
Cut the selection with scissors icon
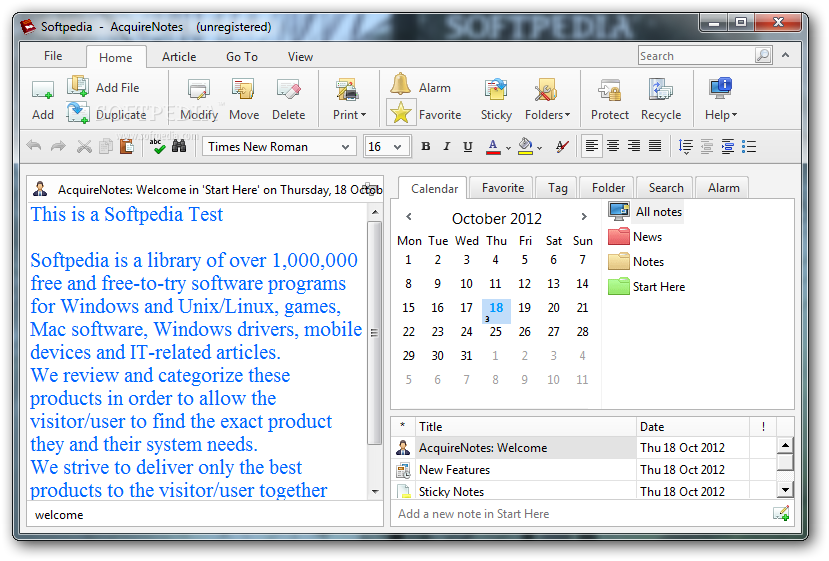click(x=84, y=146)
